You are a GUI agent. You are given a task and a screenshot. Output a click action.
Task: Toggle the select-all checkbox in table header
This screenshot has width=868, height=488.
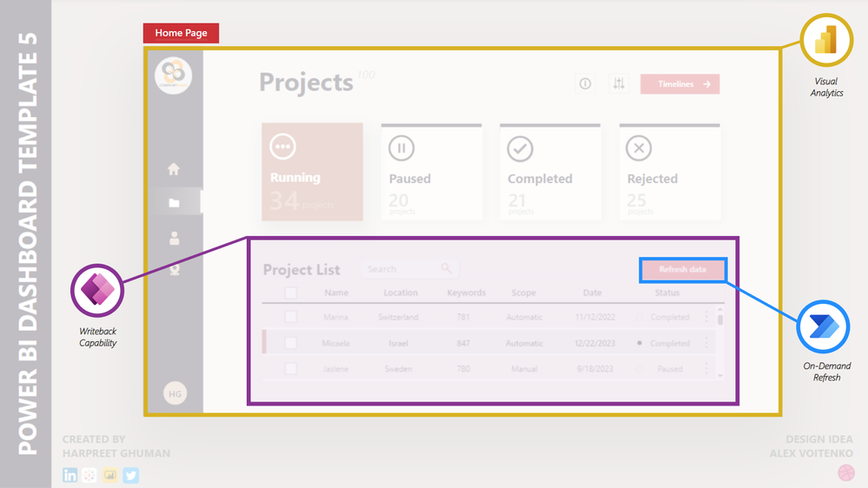pos(290,293)
